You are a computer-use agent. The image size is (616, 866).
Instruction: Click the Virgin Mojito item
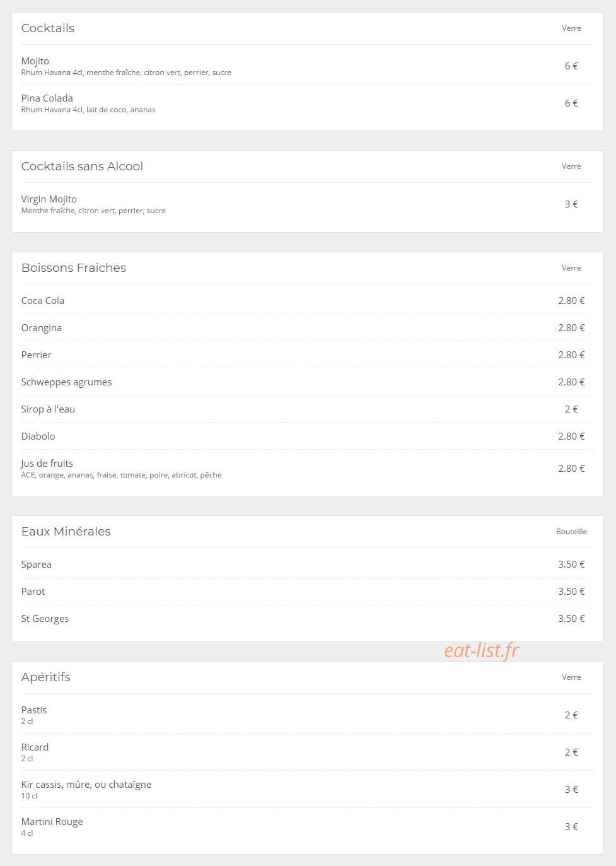click(x=308, y=204)
